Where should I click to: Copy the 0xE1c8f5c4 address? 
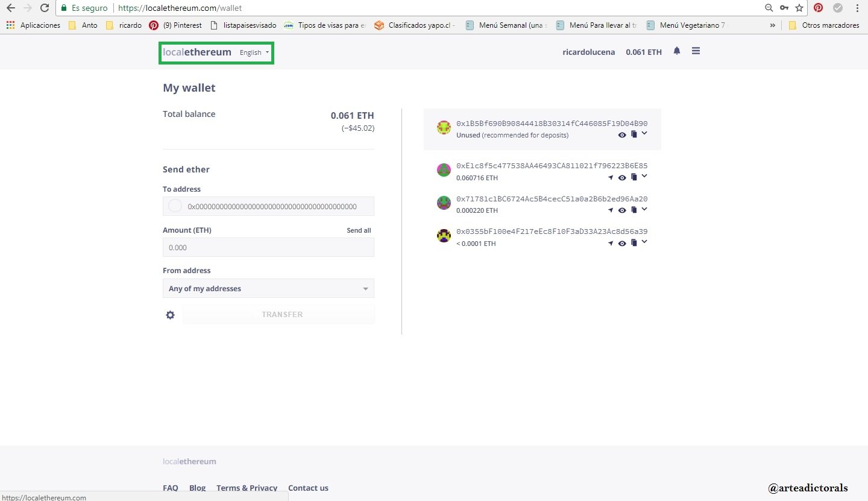(x=634, y=177)
